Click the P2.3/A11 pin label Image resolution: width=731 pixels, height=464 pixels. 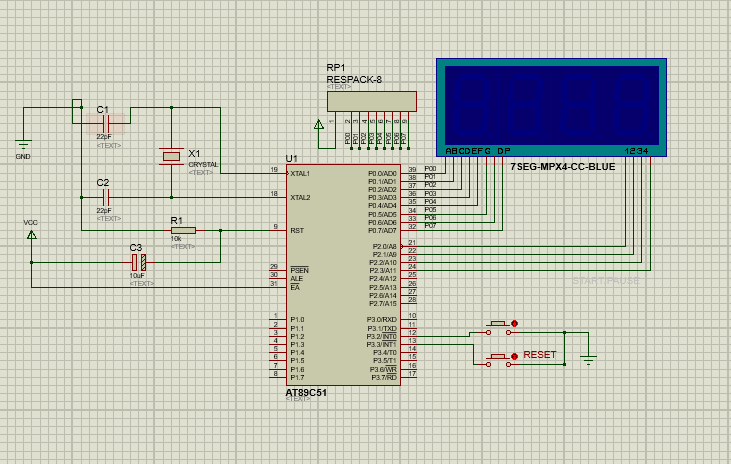pos(383,270)
